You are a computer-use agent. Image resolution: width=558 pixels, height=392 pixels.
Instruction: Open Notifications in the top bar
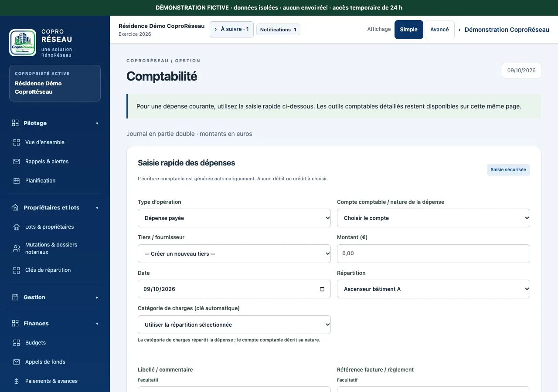[x=278, y=30]
